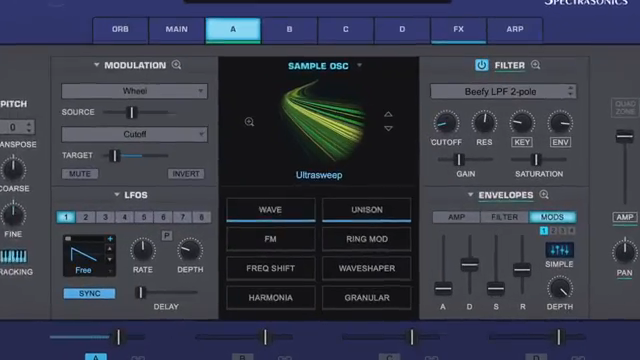The width and height of the screenshot is (640, 360).
Task: Click the soundsource zoom magnifier icon
Action: (249, 122)
